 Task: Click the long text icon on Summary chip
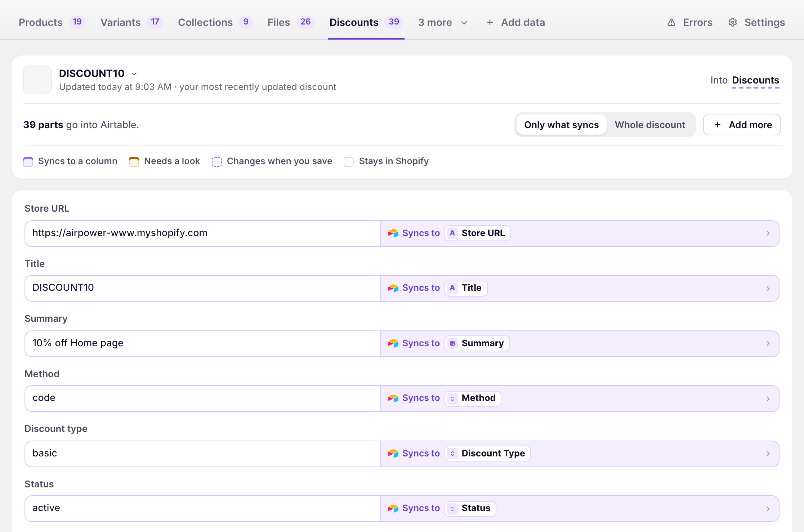452,343
